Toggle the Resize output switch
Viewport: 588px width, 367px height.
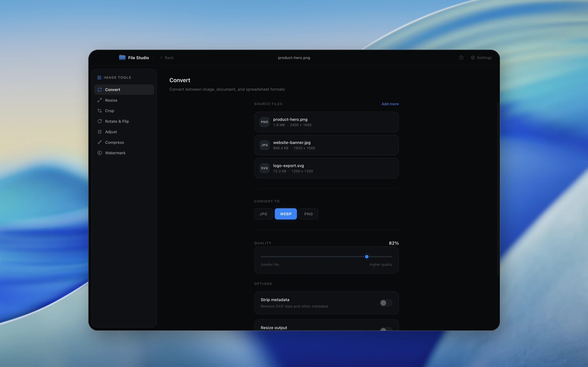[386, 329]
